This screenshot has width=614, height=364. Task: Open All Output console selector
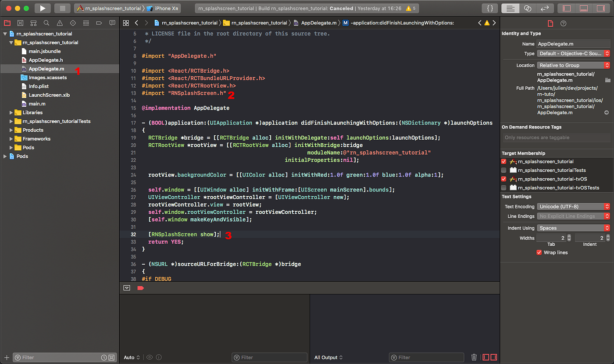[328, 357]
